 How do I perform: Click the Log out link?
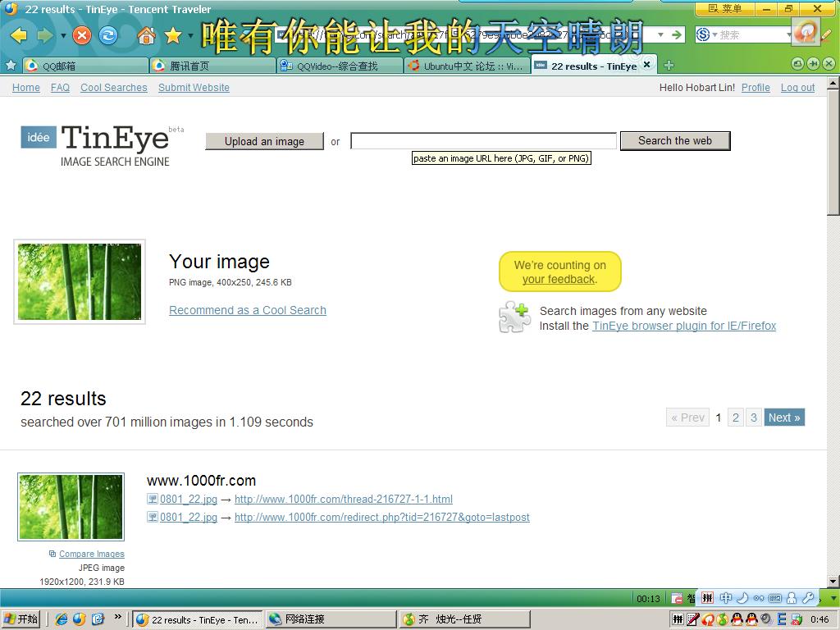click(x=797, y=87)
